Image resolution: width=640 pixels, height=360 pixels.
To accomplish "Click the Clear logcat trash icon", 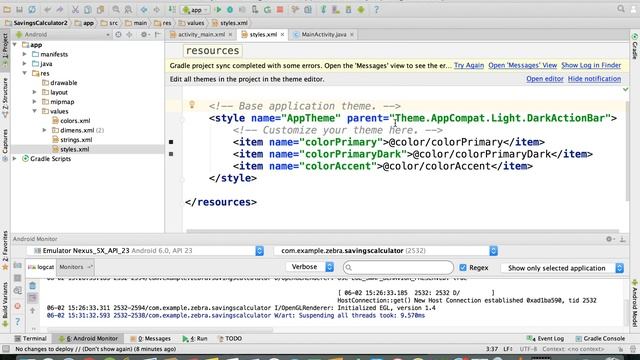I will (x=33, y=286).
